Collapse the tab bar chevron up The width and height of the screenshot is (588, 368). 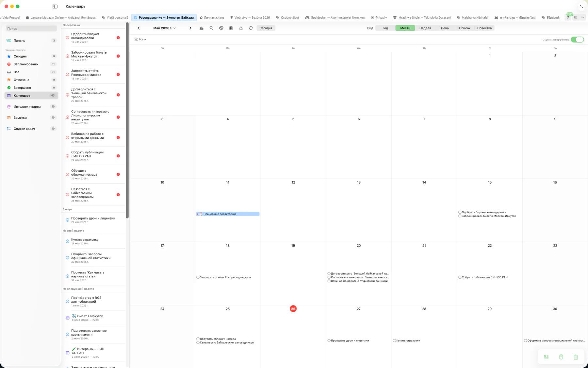[x=582, y=17]
